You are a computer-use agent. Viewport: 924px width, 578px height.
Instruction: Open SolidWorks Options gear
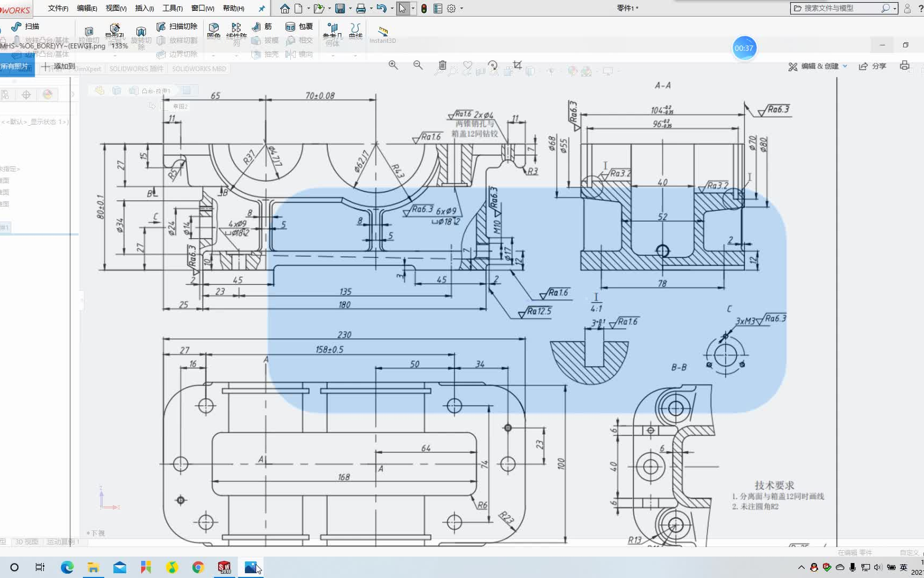coord(451,9)
